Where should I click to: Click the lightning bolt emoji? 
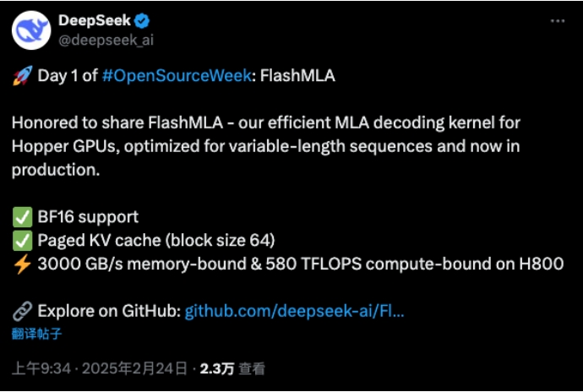(x=21, y=264)
